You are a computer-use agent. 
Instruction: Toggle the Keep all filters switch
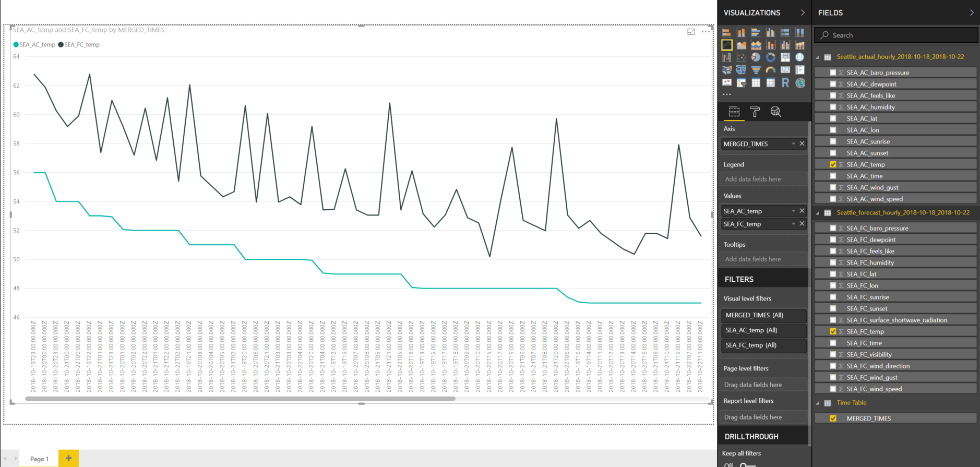coord(747,465)
